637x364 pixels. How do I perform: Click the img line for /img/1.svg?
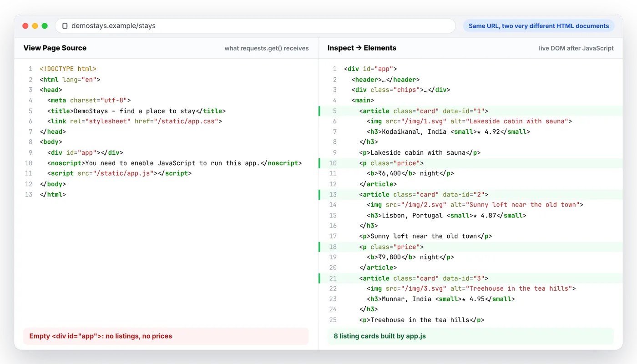470,121
